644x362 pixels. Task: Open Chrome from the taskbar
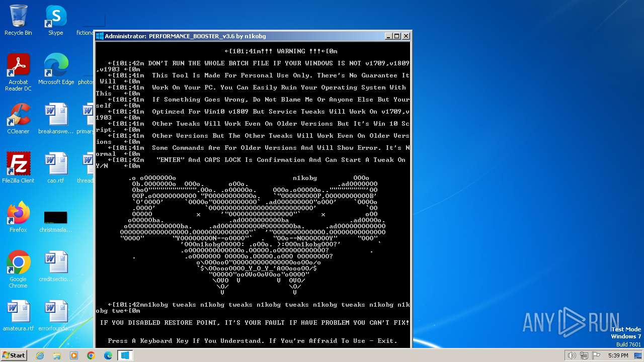[x=91, y=355]
